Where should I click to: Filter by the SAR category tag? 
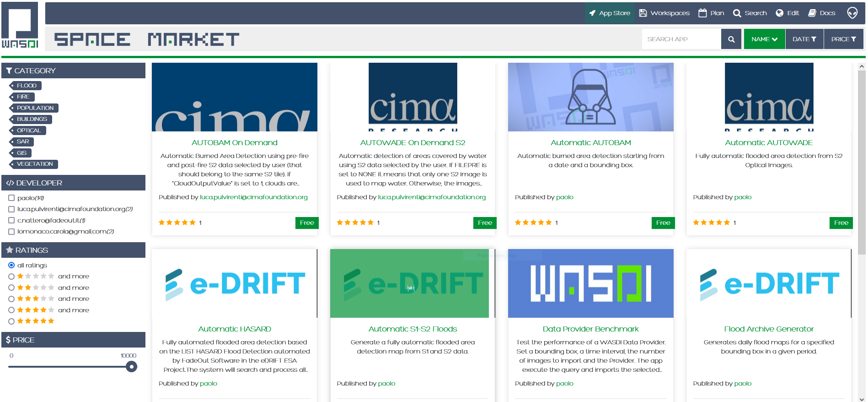[21, 141]
